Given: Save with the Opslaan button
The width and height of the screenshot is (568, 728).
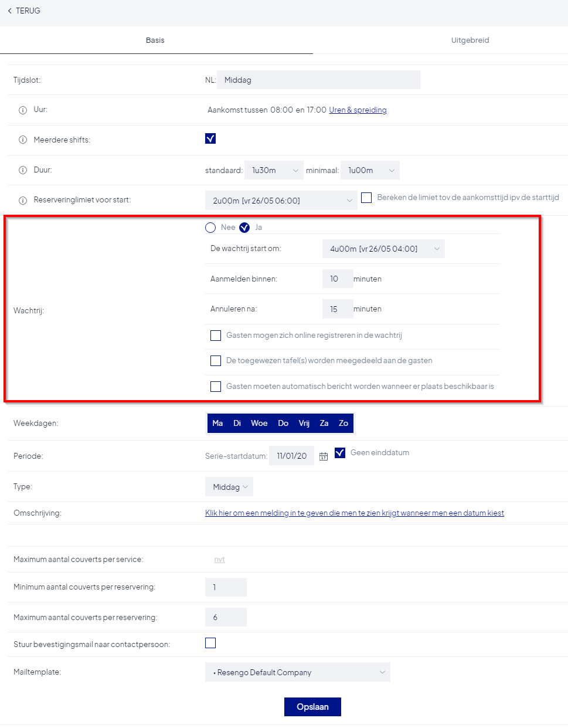Looking at the screenshot, I should [x=312, y=707].
